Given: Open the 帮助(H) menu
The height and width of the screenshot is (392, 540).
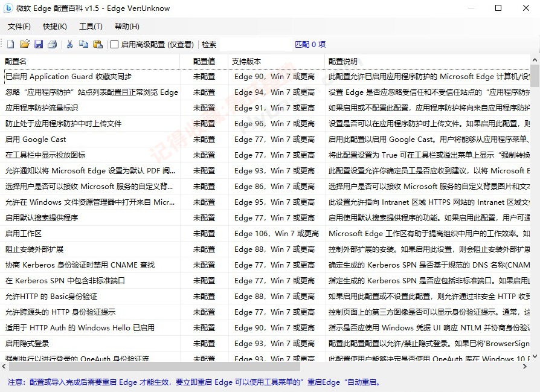Looking at the screenshot, I should [127, 27].
